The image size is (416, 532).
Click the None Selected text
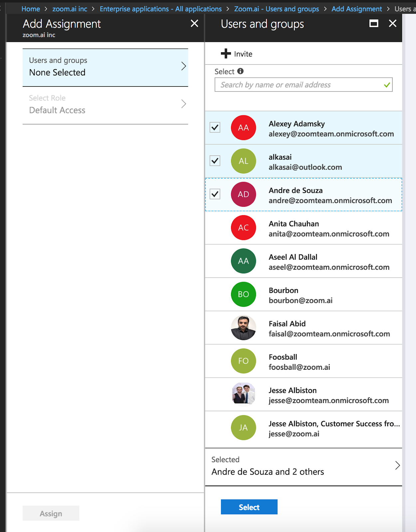57,72
